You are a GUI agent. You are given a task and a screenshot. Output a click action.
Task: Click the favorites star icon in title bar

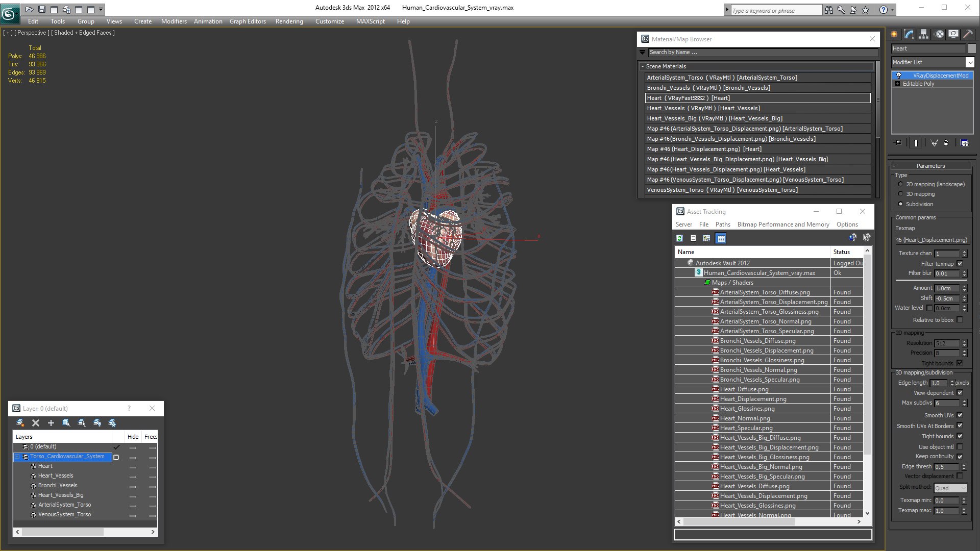pyautogui.click(x=865, y=10)
